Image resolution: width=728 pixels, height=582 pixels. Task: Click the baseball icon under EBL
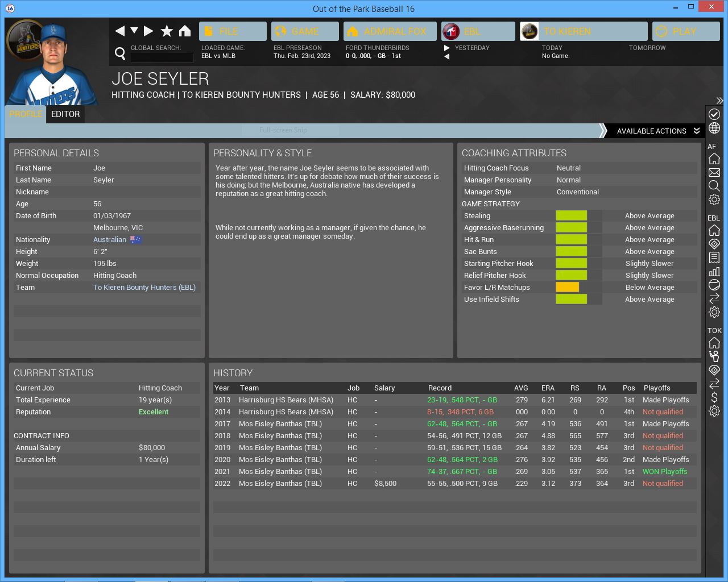[714, 285]
